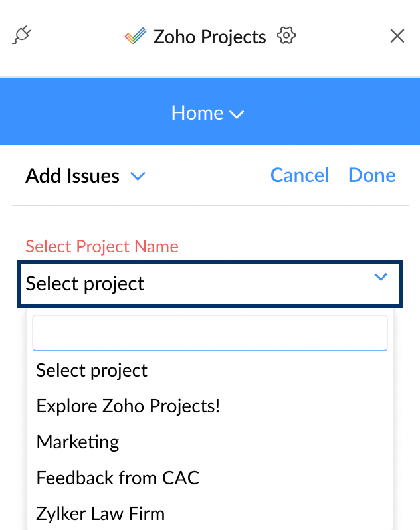This screenshot has width=420, height=530.
Task: Expand the Home navigation dropdown
Action: [x=207, y=112]
